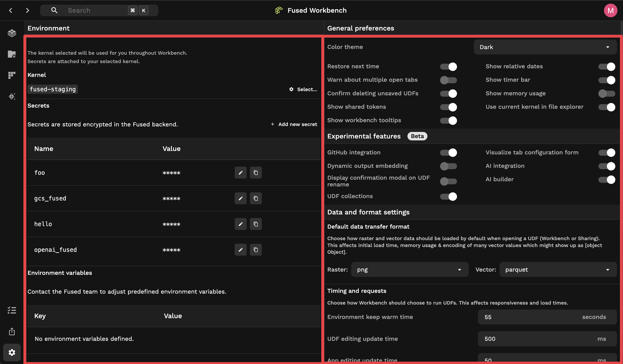Image resolution: width=623 pixels, height=364 pixels.
Task: Open the Vector format dropdown
Action: (558, 270)
